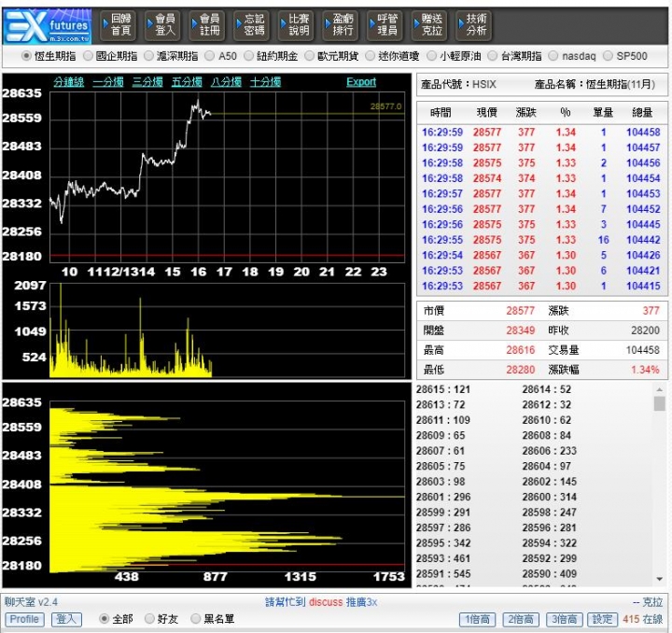Click the 漲跌幅 value 1.34%
Image resolution: width=672 pixels, height=633 pixels.
pyautogui.click(x=645, y=370)
